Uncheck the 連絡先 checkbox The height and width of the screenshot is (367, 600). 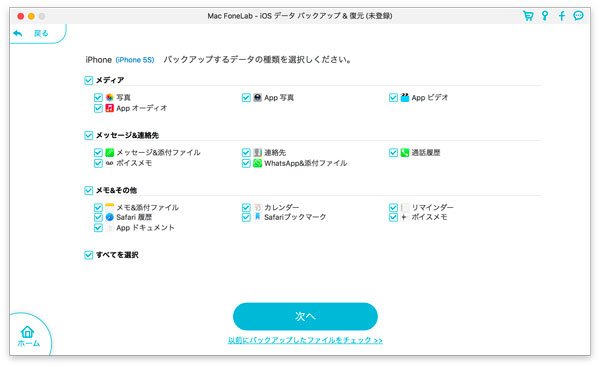tap(246, 153)
